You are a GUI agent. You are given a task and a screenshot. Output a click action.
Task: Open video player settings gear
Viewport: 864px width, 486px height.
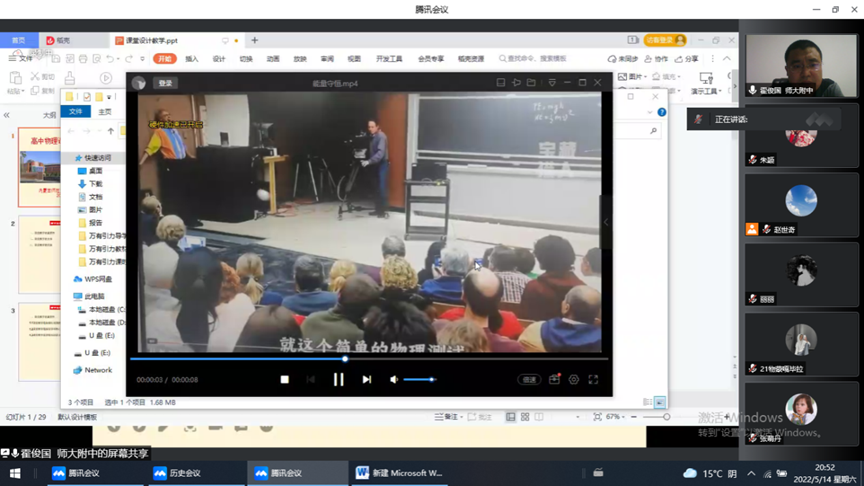click(x=574, y=380)
